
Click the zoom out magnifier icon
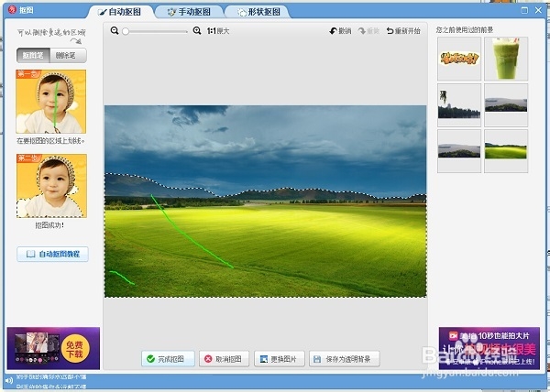pos(115,31)
